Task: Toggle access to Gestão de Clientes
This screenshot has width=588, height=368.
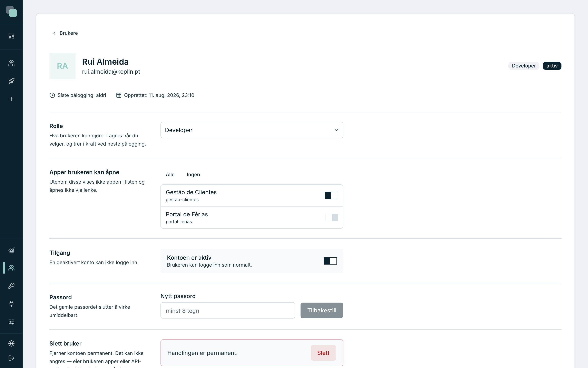Action: pos(331,195)
